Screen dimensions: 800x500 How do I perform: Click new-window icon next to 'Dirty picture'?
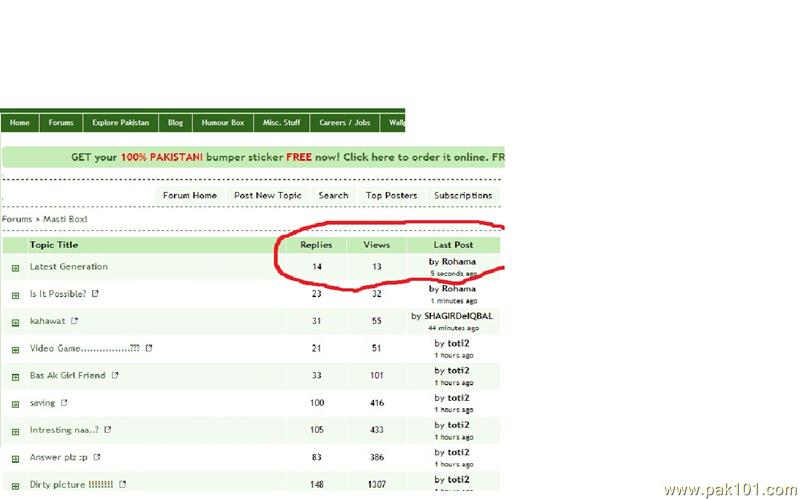(x=123, y=484)
